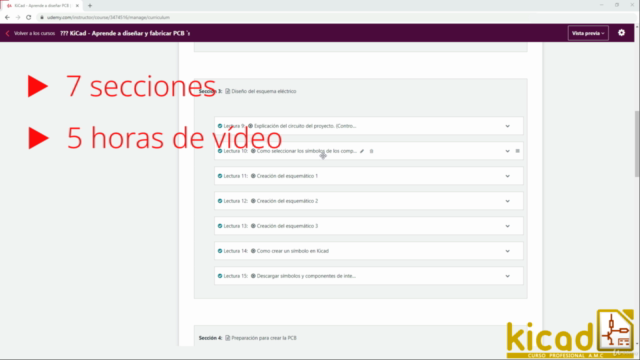Screen dimensions: 640x360
Task: Click the Sección 3 document icon
Action: (227, 91)
